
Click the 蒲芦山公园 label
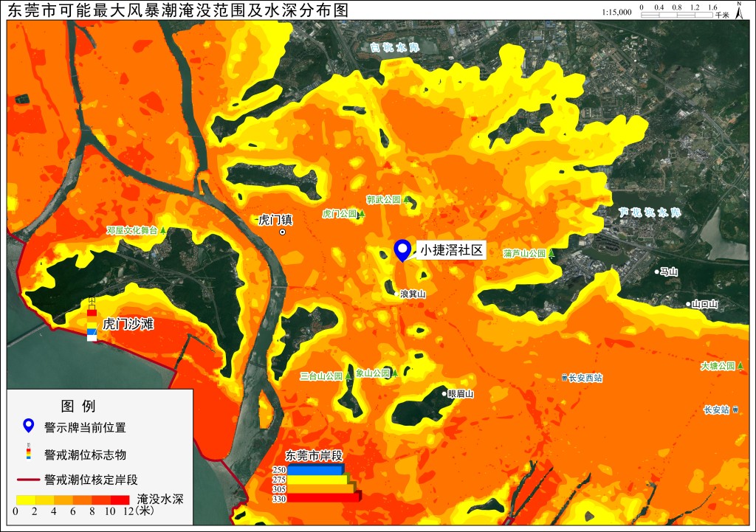pos(525,253)
